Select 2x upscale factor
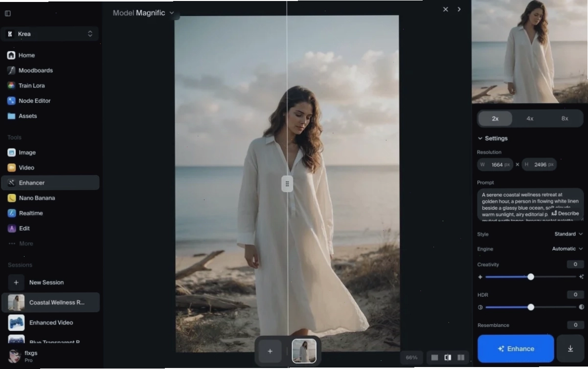 point(495,119)
